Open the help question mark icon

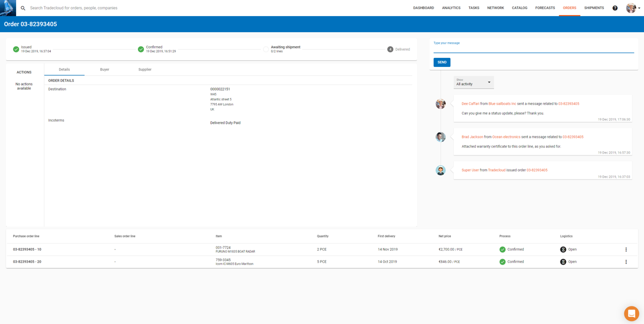615,8
